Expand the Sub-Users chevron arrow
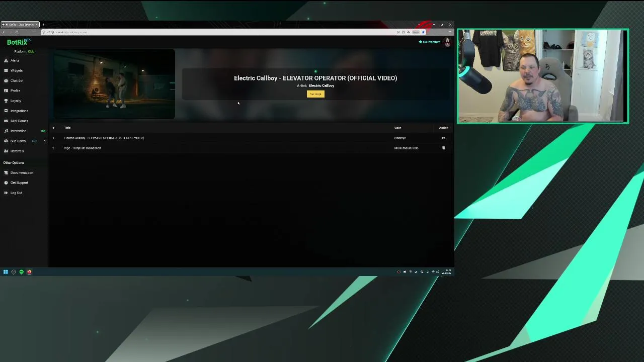 45,141
